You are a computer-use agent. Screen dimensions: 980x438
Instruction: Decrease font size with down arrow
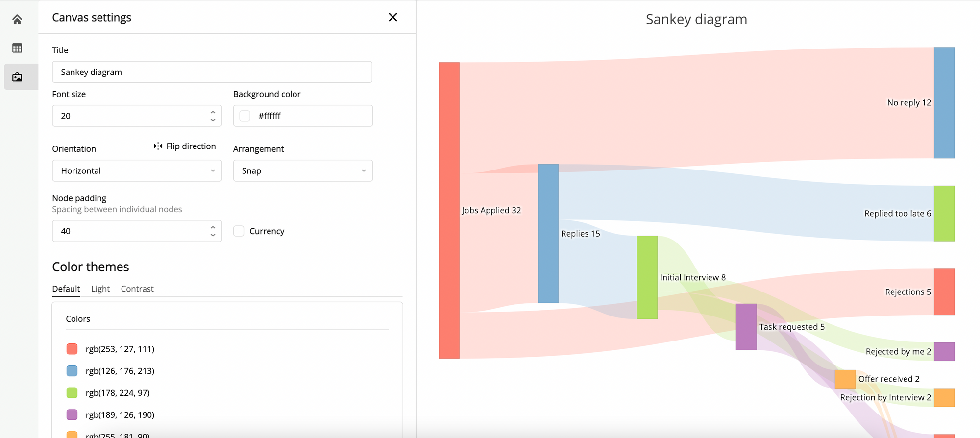(213, 120)
